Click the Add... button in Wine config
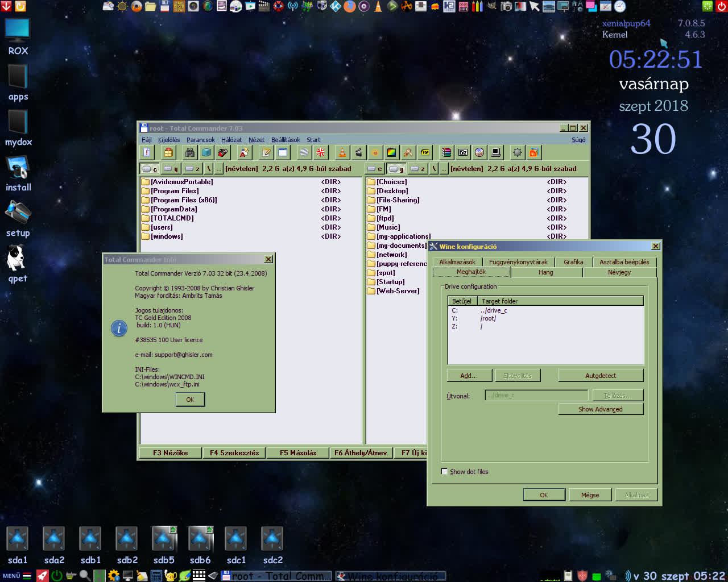The image size is (728, 582). (x=469, y=376)
